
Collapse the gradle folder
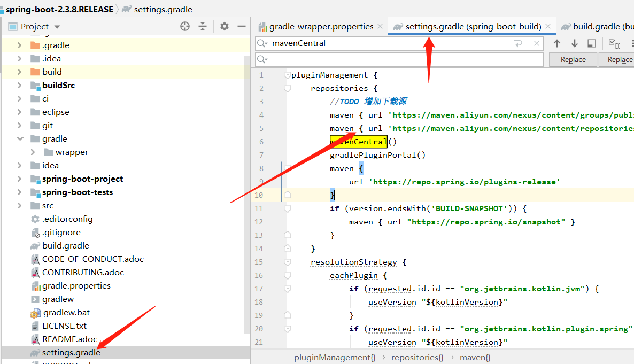(x=19, y=139)
